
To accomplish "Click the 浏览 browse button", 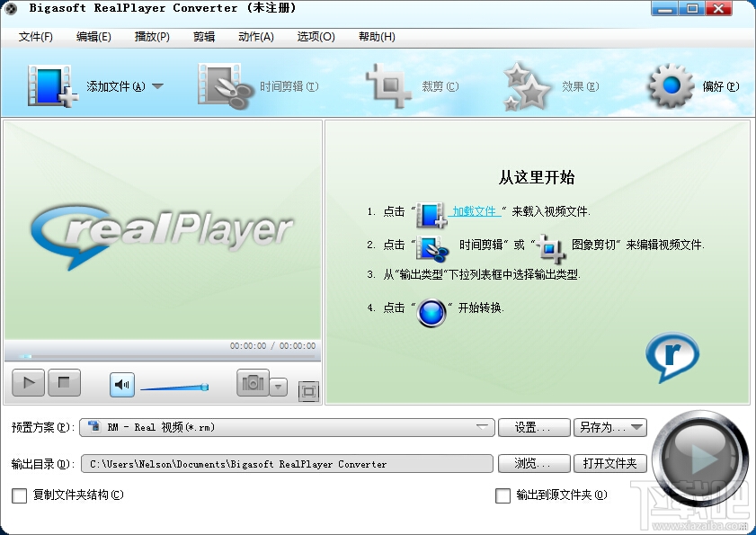I will click(x=534, y=464).
